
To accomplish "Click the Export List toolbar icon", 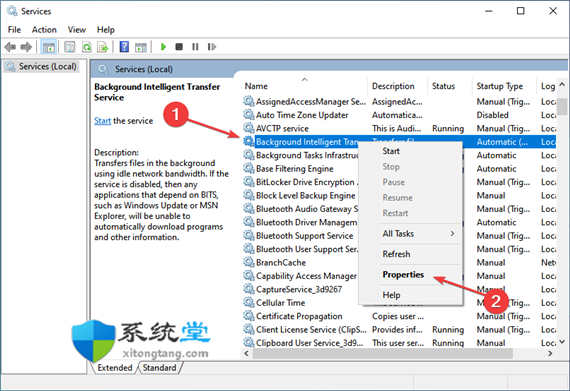I will 103,47.
